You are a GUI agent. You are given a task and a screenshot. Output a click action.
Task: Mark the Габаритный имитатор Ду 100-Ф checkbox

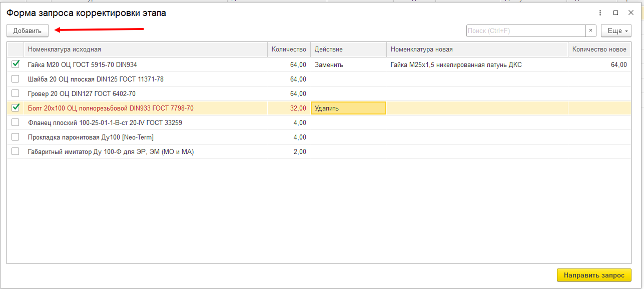(x=16, y=151)
